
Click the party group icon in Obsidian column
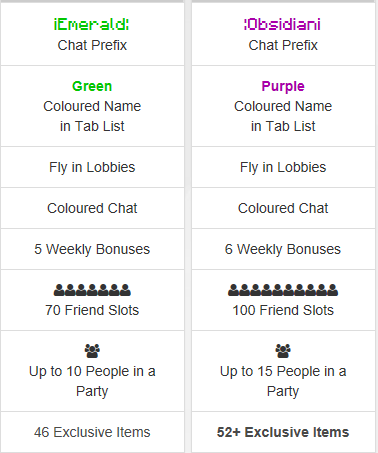point(283,351)
